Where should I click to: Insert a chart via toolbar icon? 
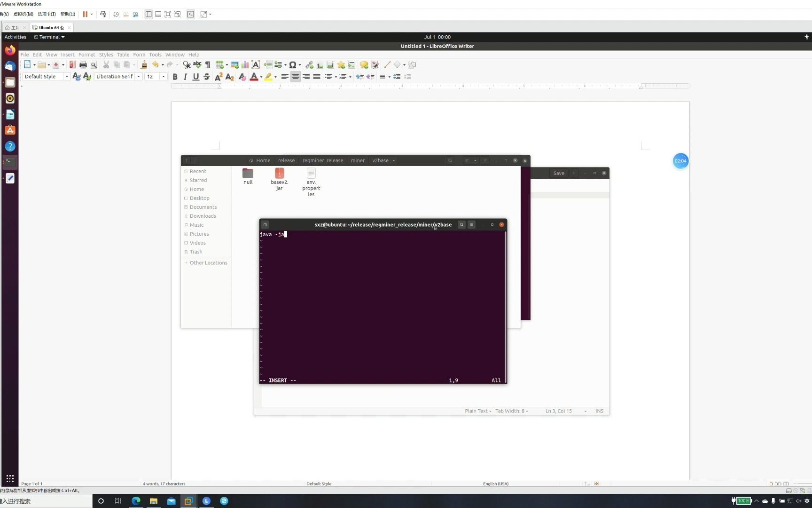point(245,65)
